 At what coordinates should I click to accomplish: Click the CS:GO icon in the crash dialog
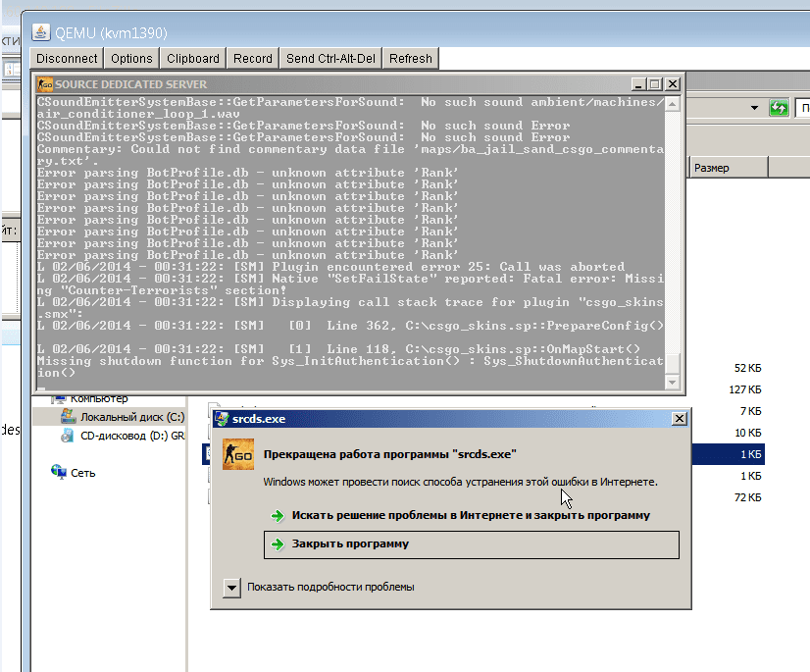tap(238, 454)
